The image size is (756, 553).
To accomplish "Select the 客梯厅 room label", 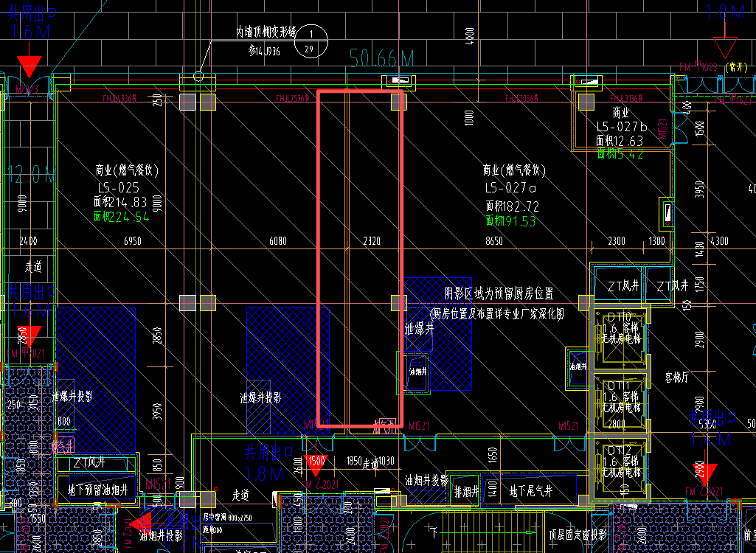I will click(676, 375).
